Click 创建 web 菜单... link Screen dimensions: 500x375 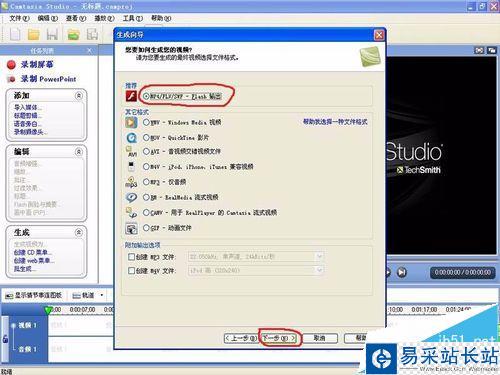[x=34, y=260]
